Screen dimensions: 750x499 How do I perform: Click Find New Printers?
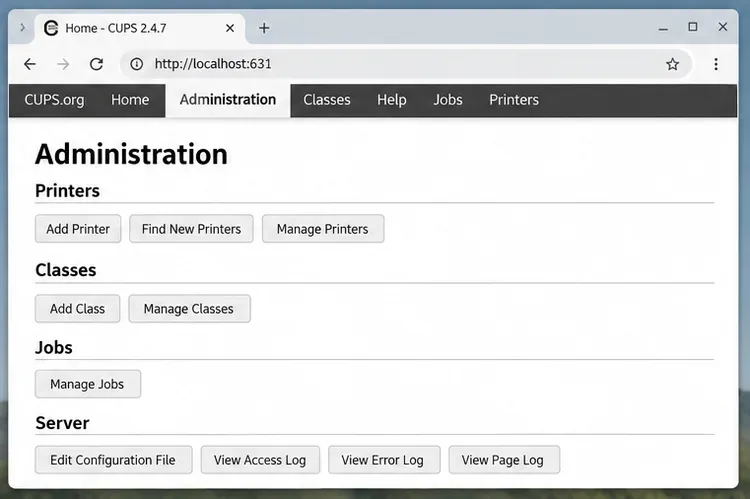click(191, 229)
